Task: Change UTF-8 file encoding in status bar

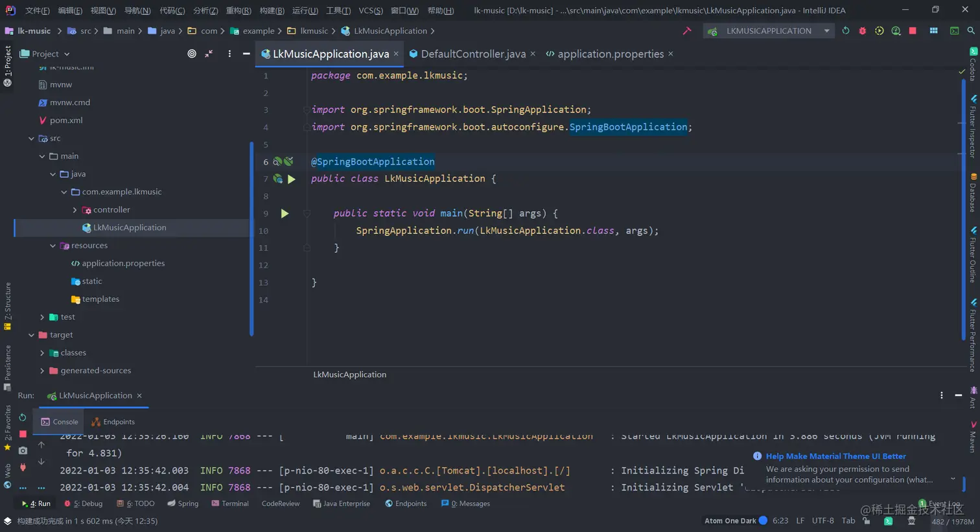Action: (x=822, y=520)
